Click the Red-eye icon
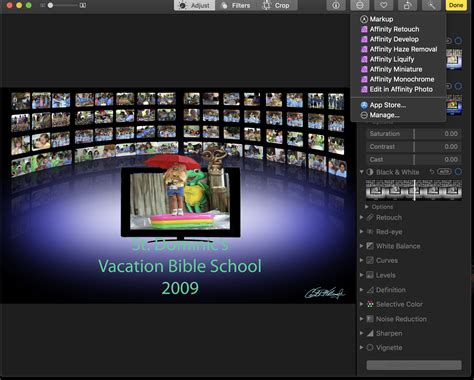 370,232
